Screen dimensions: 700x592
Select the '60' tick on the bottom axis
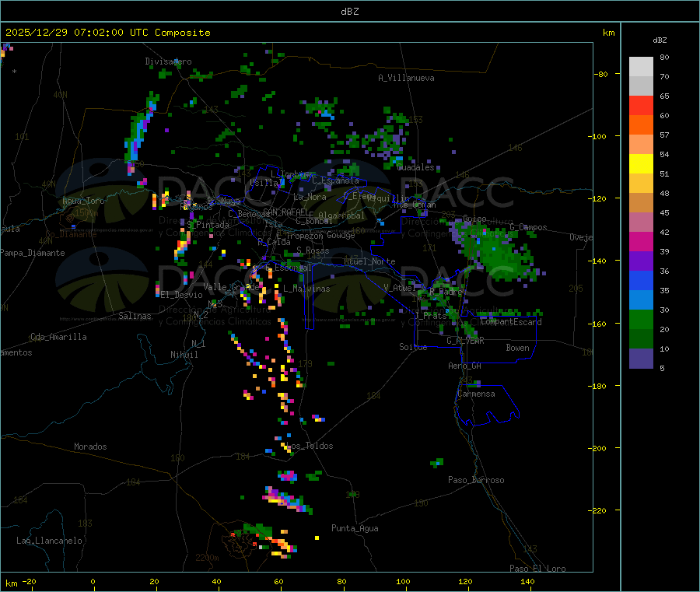[278, 581]
